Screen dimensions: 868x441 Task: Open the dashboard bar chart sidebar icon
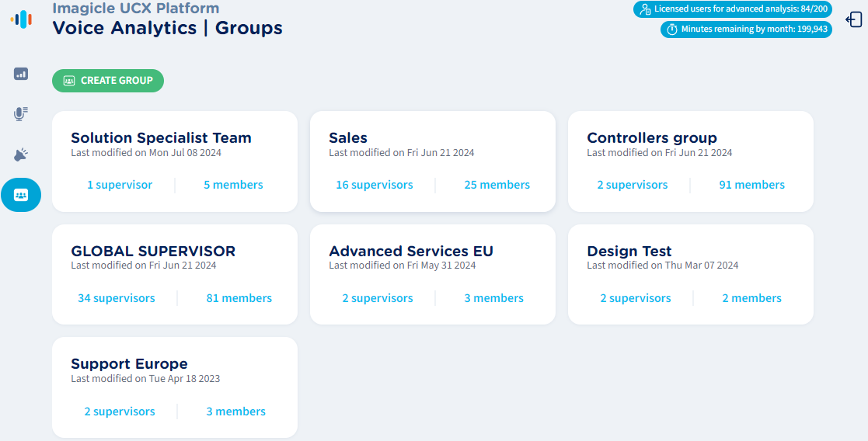click(21, 74)
